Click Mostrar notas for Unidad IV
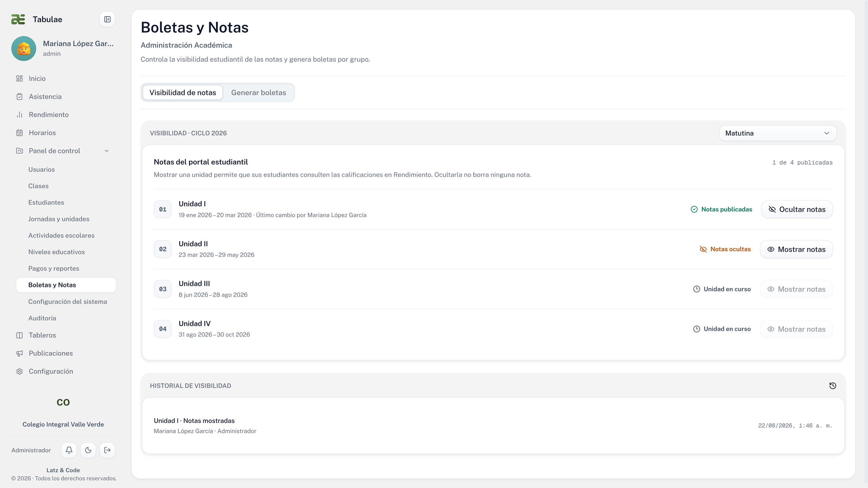Screen dimensions: 868x488 (796, 329)
